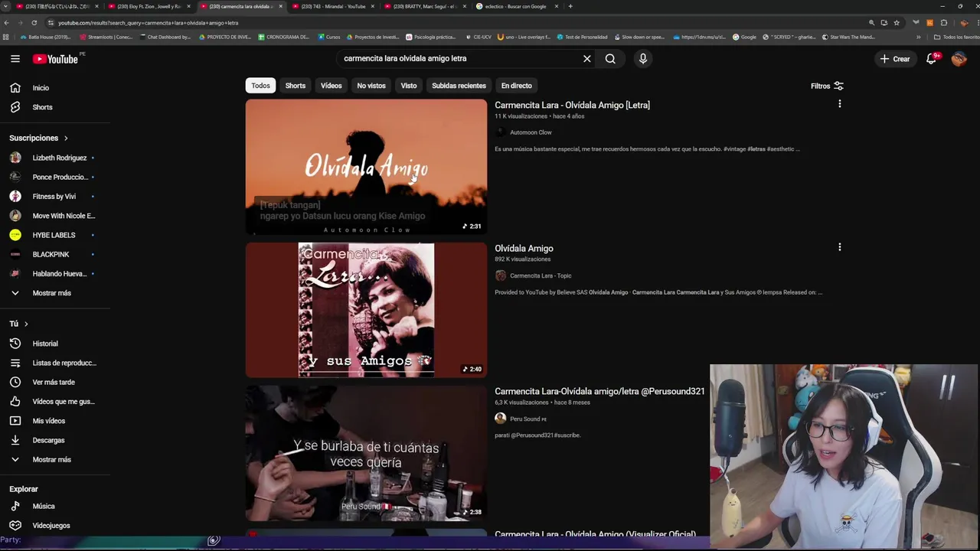Open options menu for second video result
Viewport: 980px width, 551px height.
coord(840,247)
